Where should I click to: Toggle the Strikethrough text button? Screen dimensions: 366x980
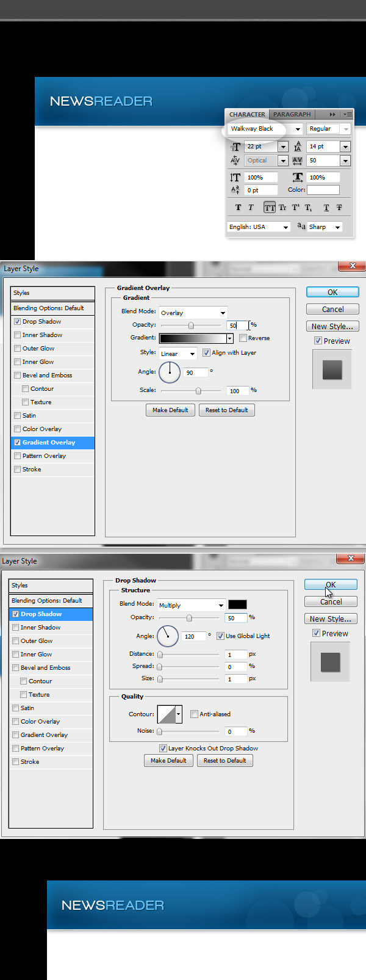[x=339, y=208]
